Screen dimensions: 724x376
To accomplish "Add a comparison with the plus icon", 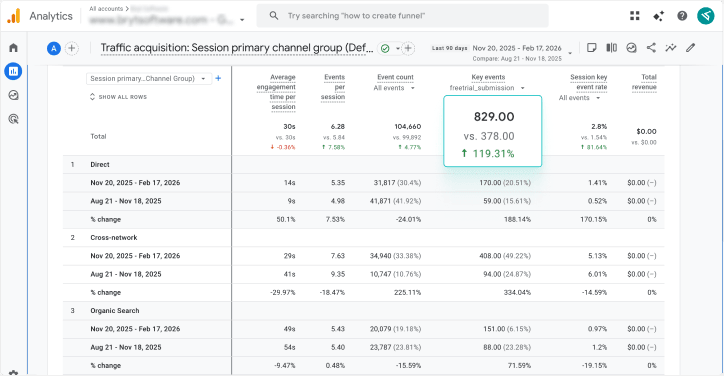I will 72,48.
